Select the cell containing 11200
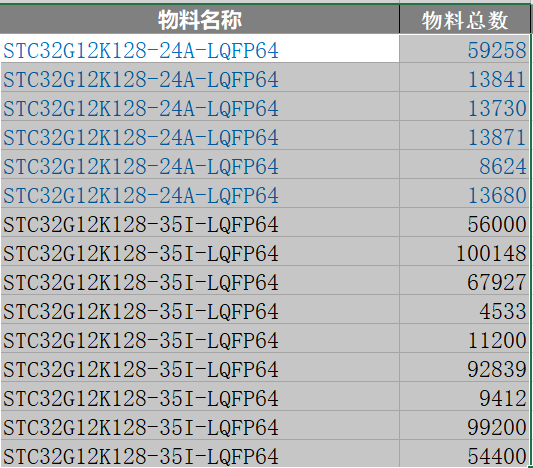Viewport: 533px width, 468px height. click(x=464, y=338)
